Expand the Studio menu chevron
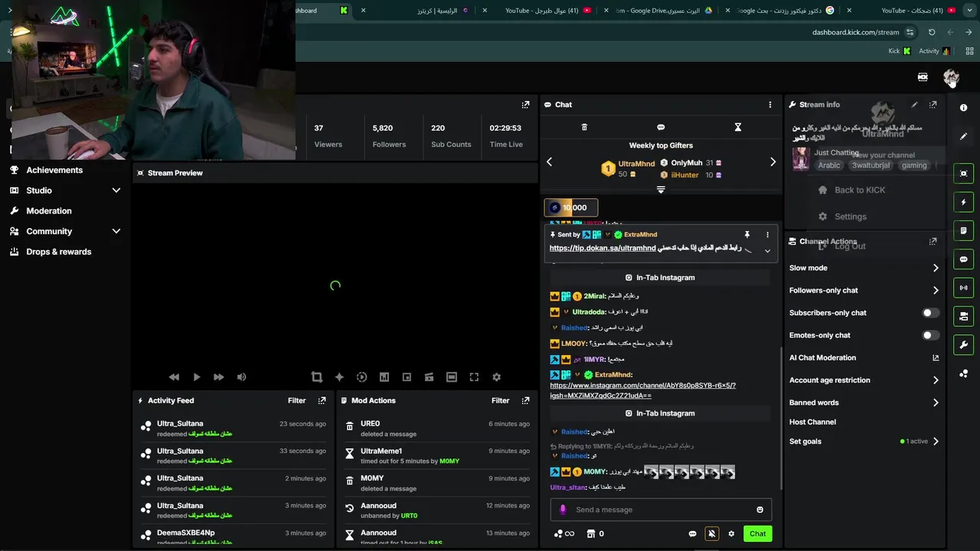Screen dimensions: 980x551 click(116, 191)
